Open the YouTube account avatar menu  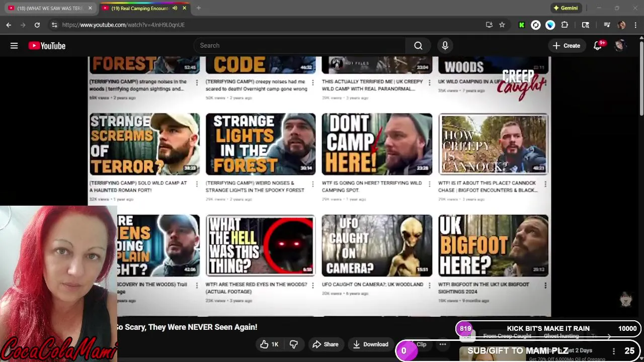[620, 46]
